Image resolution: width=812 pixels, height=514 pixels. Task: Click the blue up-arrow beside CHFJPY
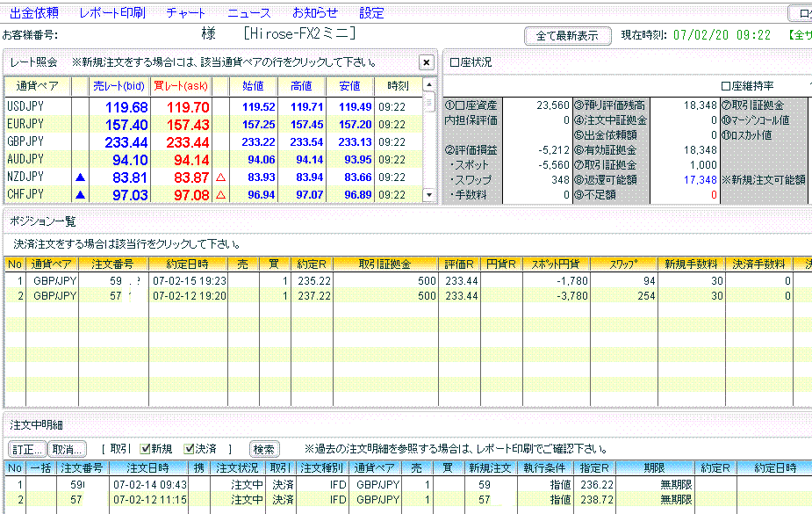(81, 195)
